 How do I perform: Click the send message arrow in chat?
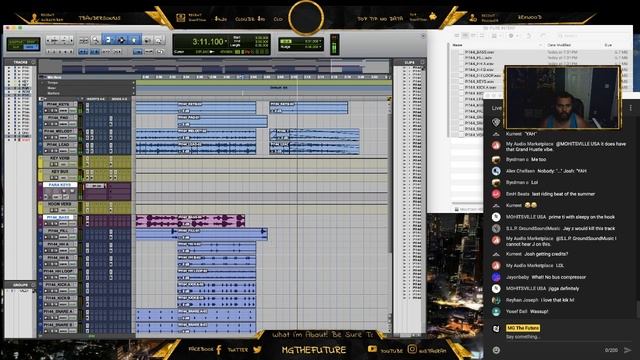[x=627, y=350]
